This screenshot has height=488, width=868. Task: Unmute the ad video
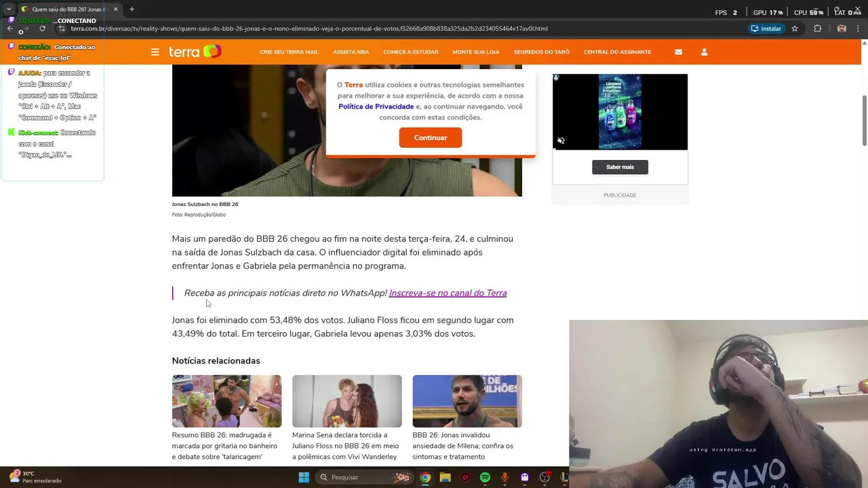(x=561, y=141)
